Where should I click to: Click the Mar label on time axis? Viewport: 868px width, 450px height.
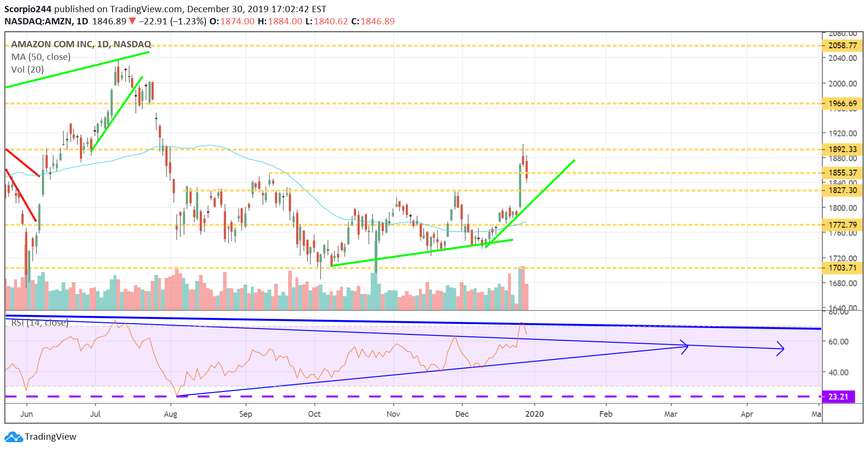click(x=671, y=414)
